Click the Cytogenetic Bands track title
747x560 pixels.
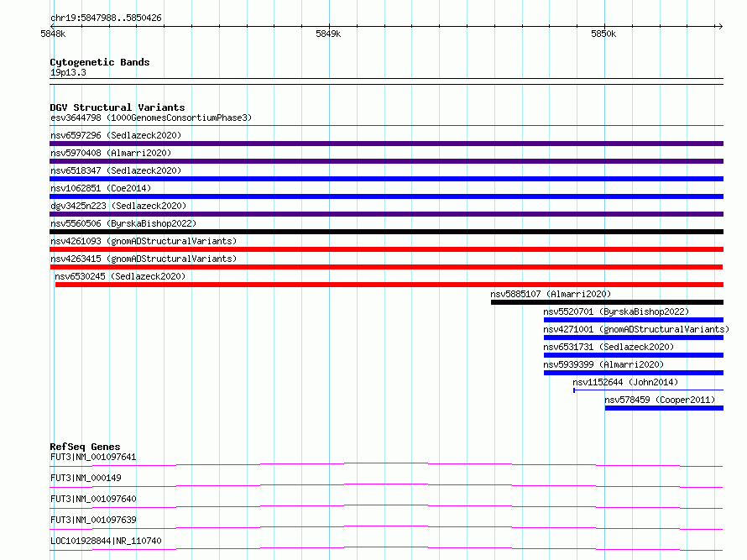[100, 62]
